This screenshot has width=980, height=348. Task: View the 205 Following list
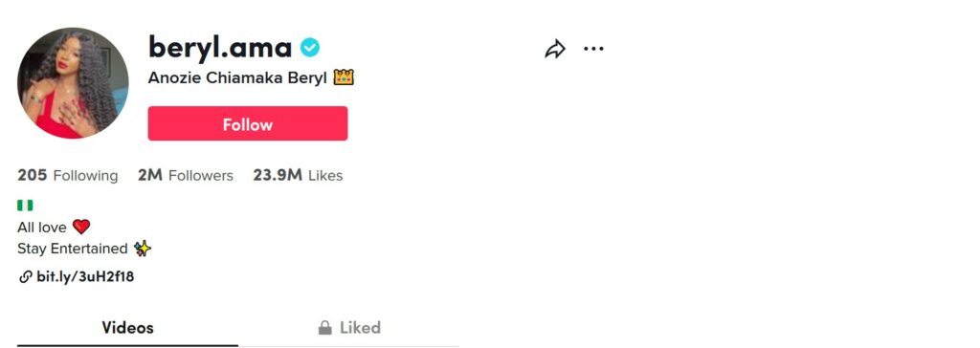click(x=68, y=176)
